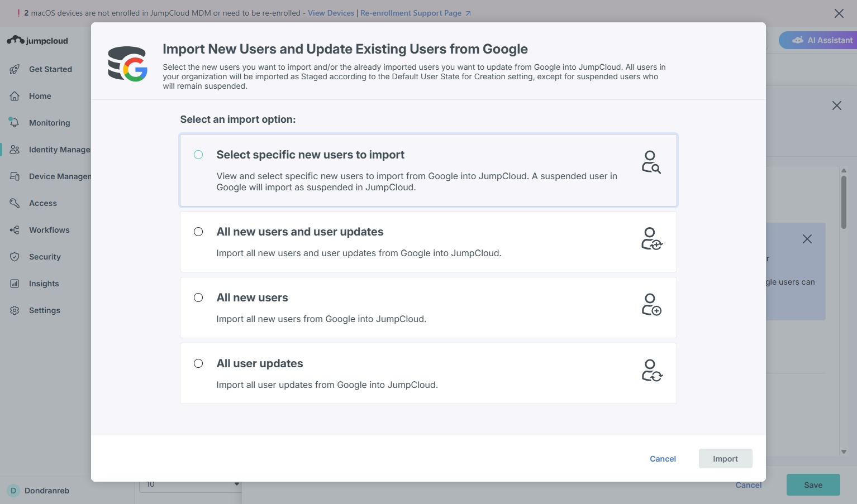Click the Google database logo in dialog header
Viewport: 857px width, 504px height.
(x=127, y=64)
